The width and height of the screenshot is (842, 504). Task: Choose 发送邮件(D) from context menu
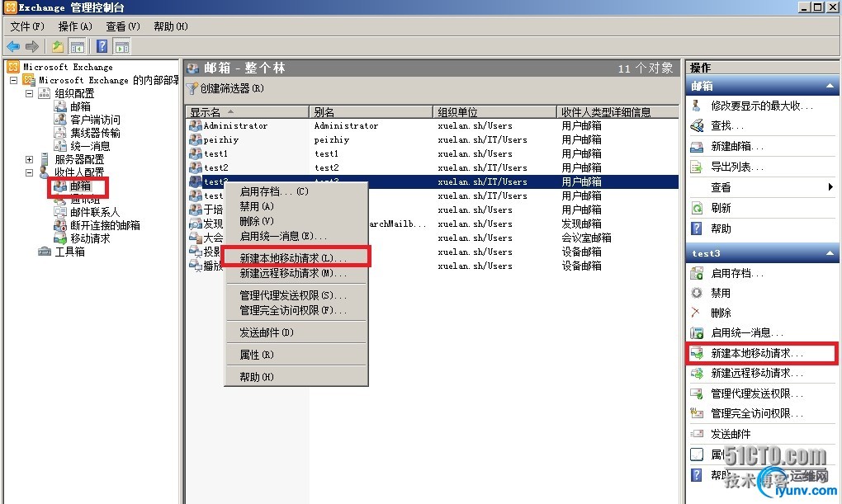(x=296, y=332)
